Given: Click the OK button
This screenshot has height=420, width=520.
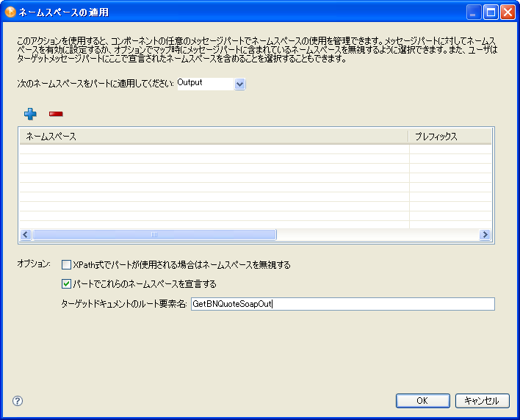Looking at the screenshot, I should click(x=423, y=401).
